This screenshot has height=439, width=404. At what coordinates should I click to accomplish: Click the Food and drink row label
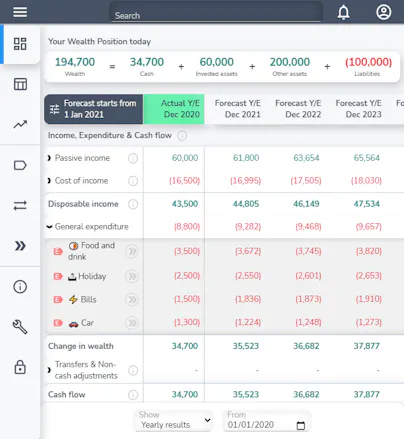tap(91, 251)
